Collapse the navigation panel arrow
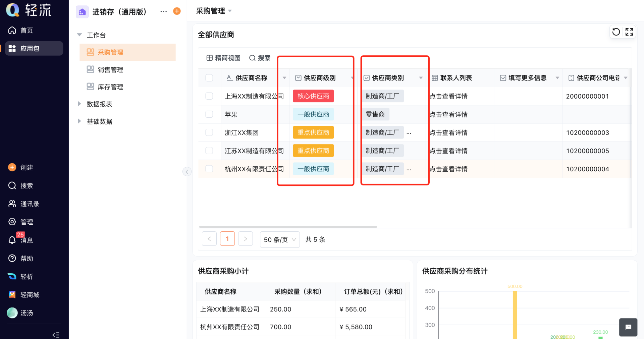The image size is (644, 339). tap(187, 172)
